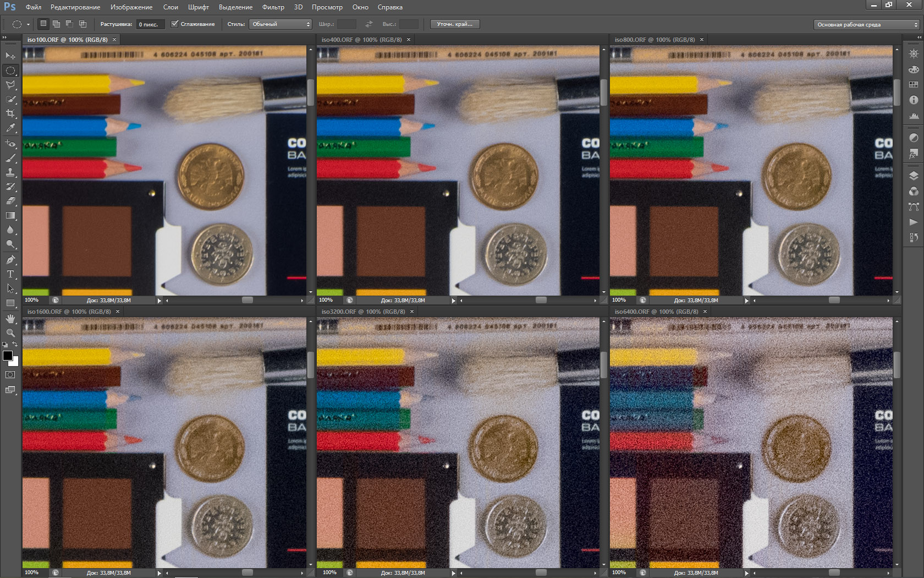The width and height of the screenshot is (924, 578).
Task: Click the foreground color swatch
Action: point(8,356)
